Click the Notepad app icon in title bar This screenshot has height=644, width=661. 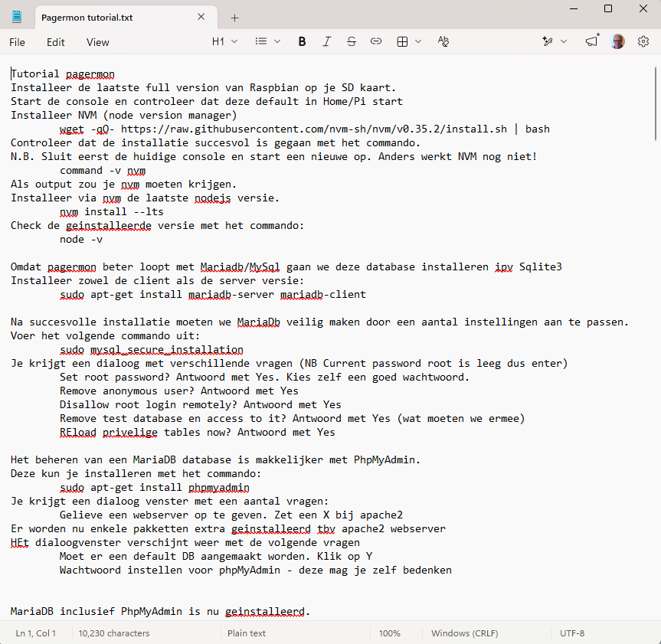(x=17, y=18)
